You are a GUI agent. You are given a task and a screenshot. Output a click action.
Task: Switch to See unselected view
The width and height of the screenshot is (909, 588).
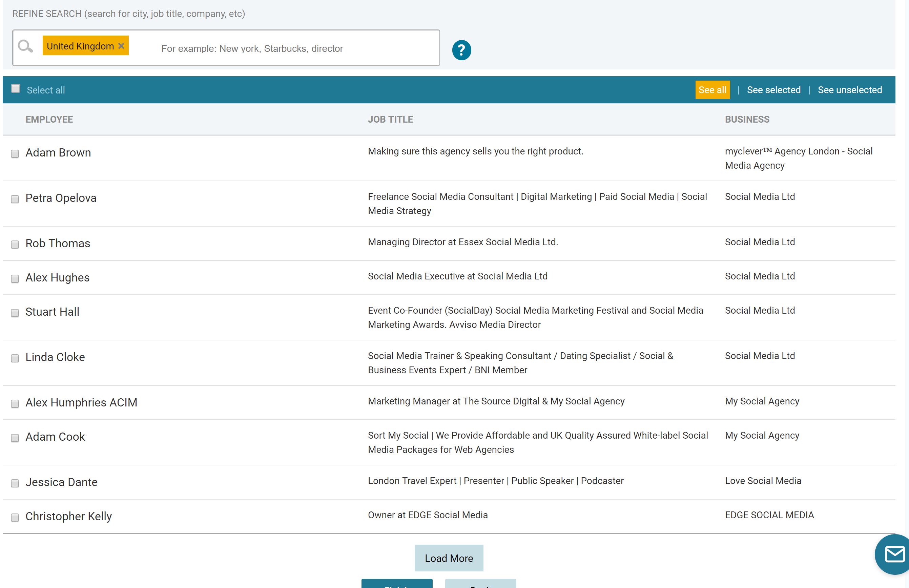click(849, 90)
